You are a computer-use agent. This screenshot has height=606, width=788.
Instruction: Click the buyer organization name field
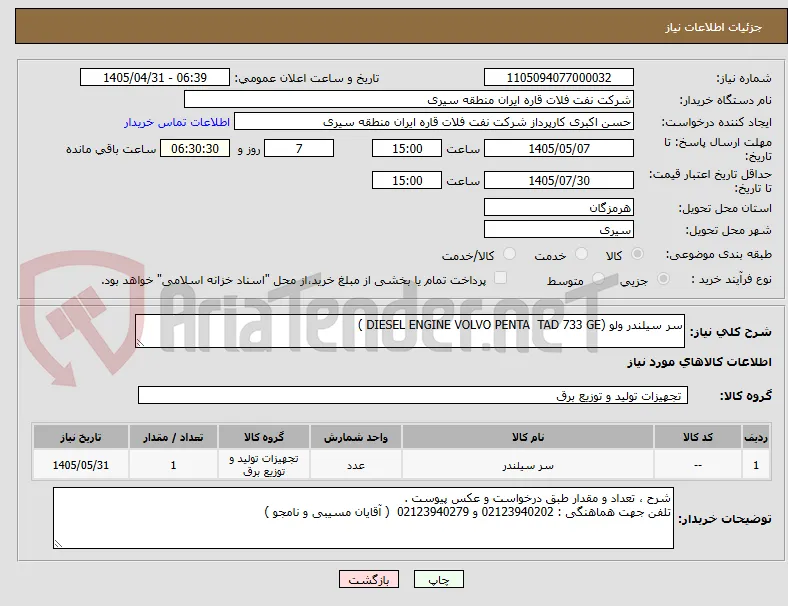coord(409,99)
